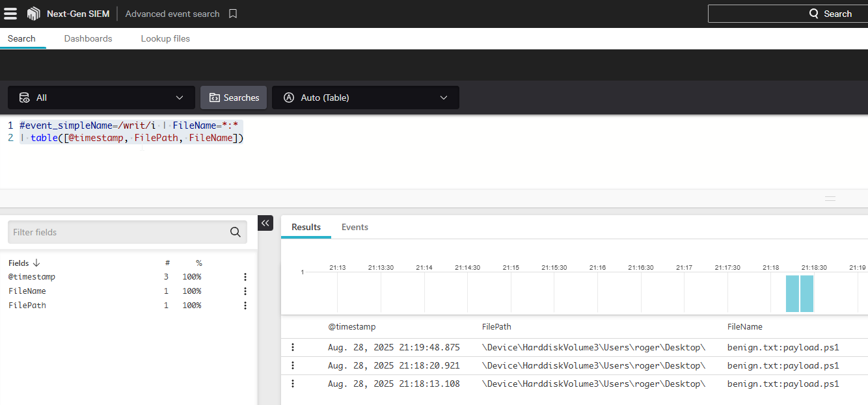Open options menu for the FilePath field
Screen dimensions: 868x405
pyautogui.click(x=245, y=305)
